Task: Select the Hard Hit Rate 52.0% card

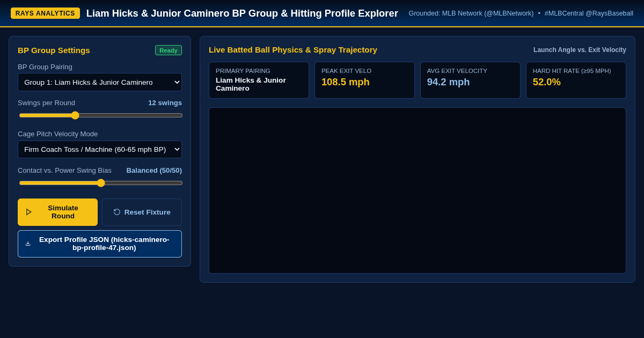Action: [576, 80]
